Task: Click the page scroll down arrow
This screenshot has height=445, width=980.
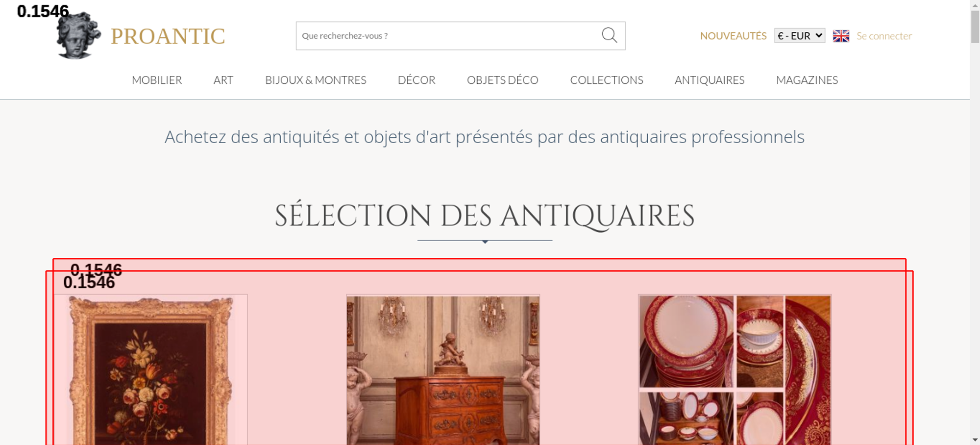Action: pos(975,440)
